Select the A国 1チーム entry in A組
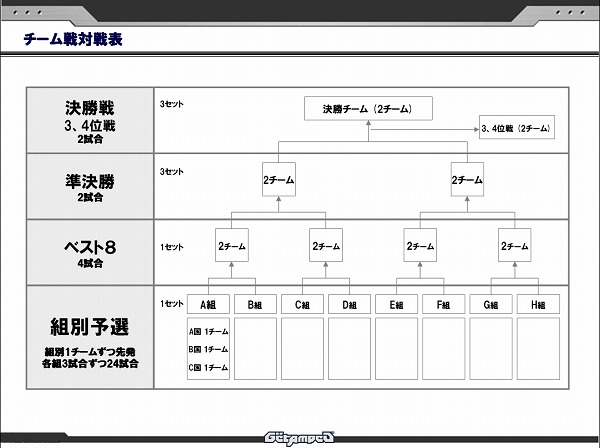 pos(208,330)
